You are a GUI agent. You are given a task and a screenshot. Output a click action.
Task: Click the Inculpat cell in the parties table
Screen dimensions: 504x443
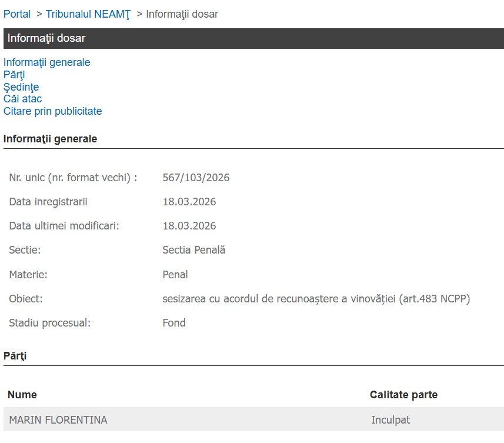coord(390,420)
